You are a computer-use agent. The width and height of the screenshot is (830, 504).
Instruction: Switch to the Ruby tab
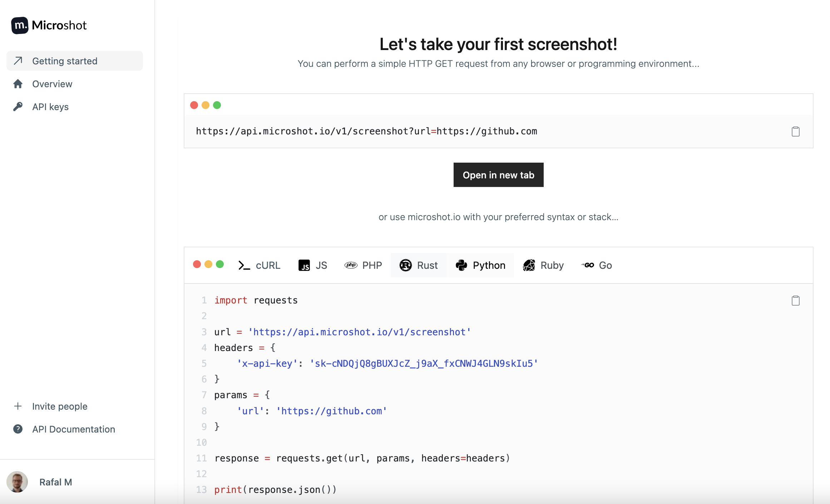pyautogui.click(x=543, y=265)
